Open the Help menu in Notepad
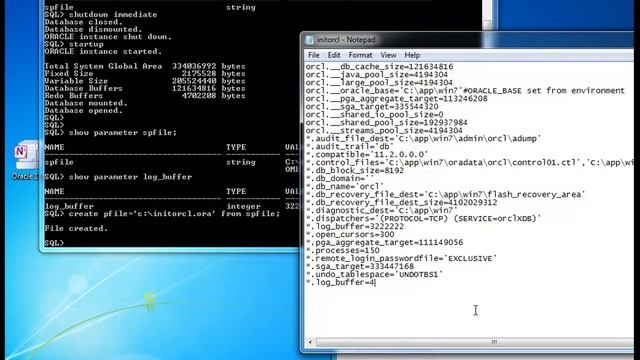Image resolution: width=640 pixels, height=360 pixels. tap(412, 55)
